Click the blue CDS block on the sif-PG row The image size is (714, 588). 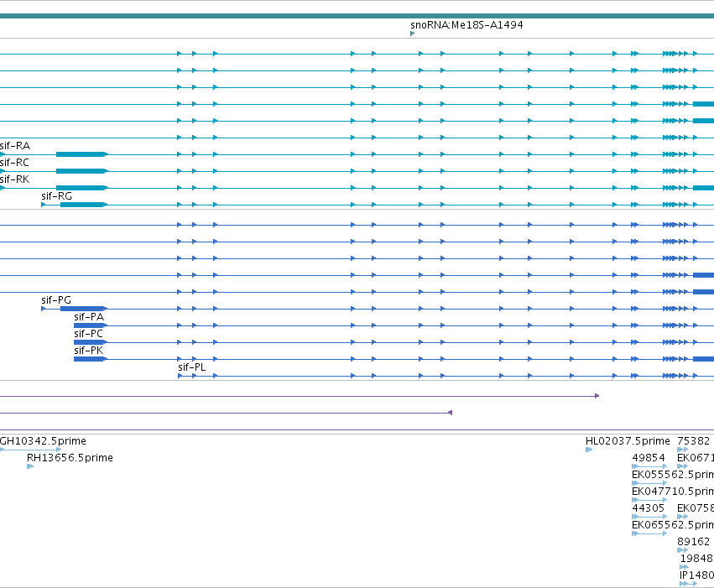84,309
